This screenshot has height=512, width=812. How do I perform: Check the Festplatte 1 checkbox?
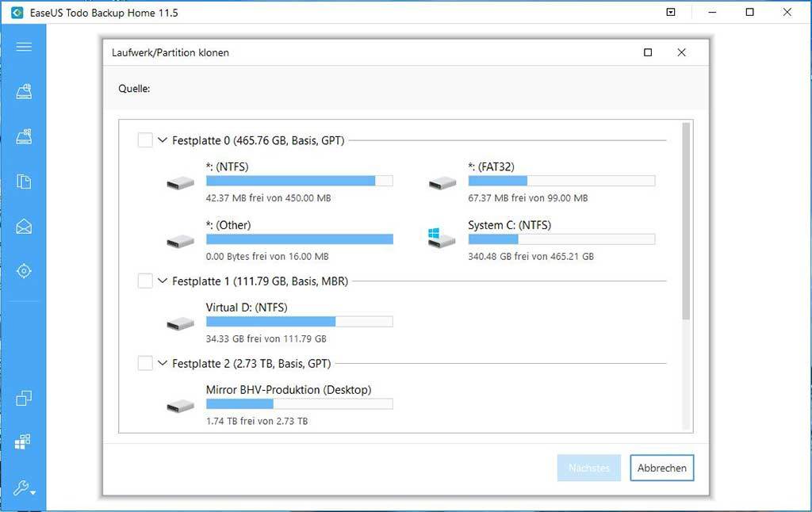(x=145, y=281)
